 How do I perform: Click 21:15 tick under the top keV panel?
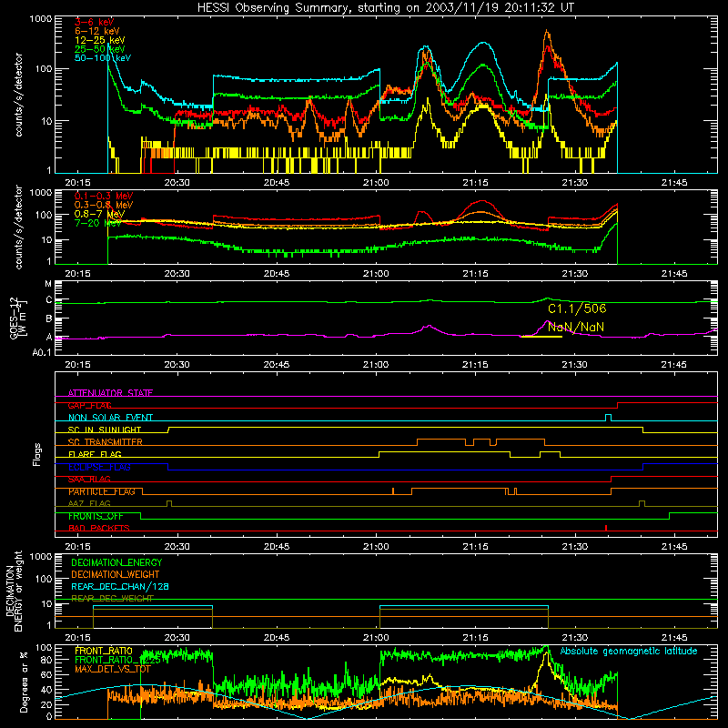475,183
